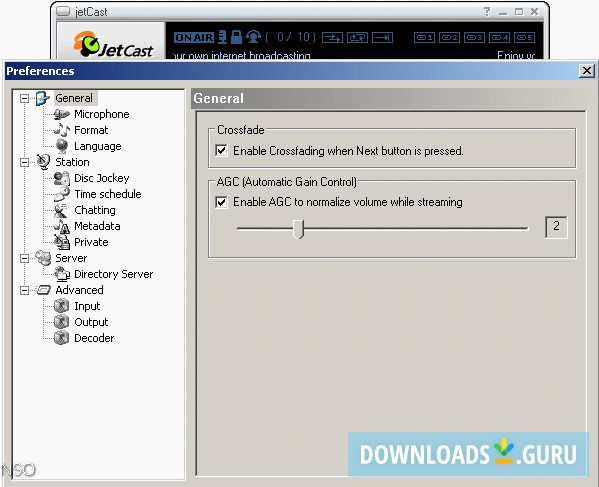
Task: Collapse the Station tree node
Action: (24, 162)
